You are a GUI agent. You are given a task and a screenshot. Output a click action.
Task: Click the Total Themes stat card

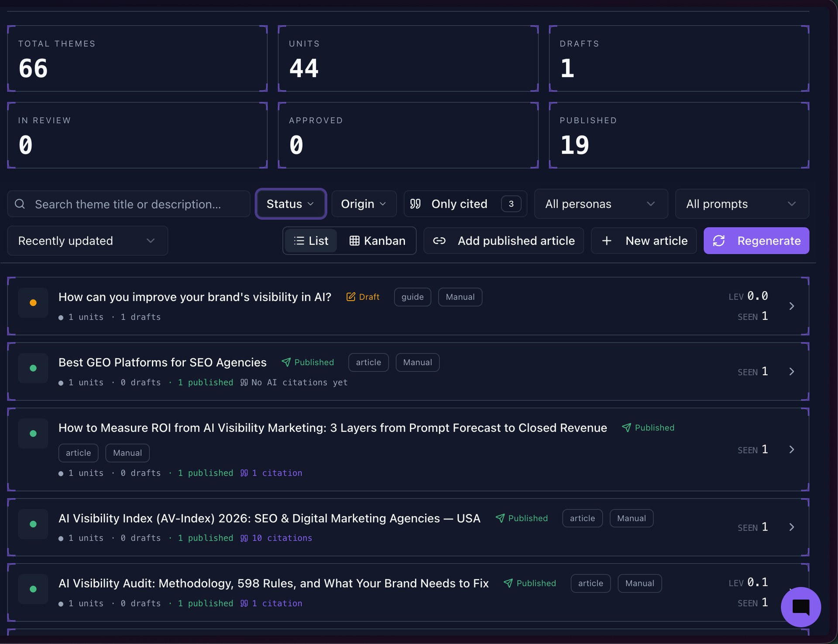(137, 58)
